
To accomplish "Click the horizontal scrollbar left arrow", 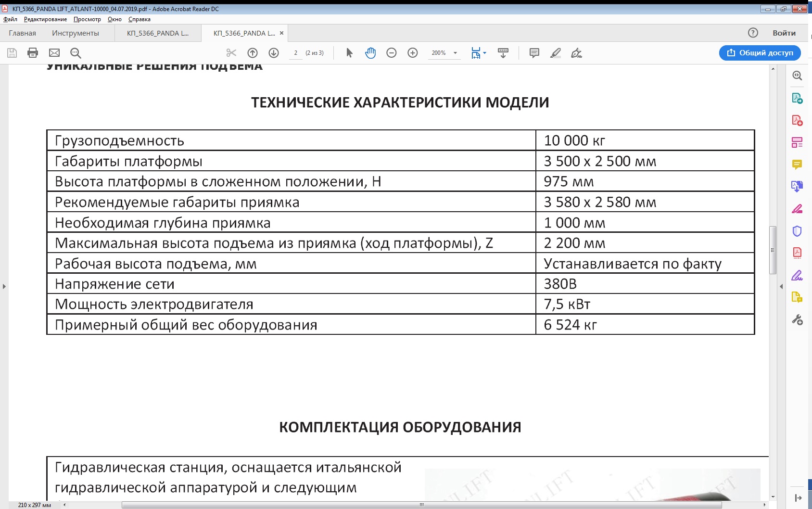I will [64, 505].
